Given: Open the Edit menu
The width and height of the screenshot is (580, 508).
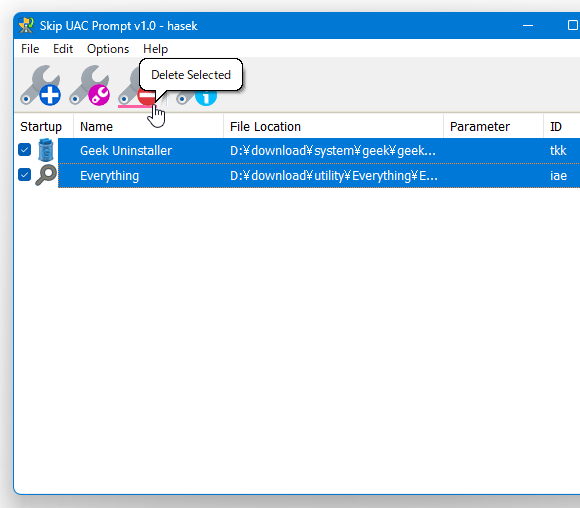Looking at the screenshot, I should coord(63,49).
